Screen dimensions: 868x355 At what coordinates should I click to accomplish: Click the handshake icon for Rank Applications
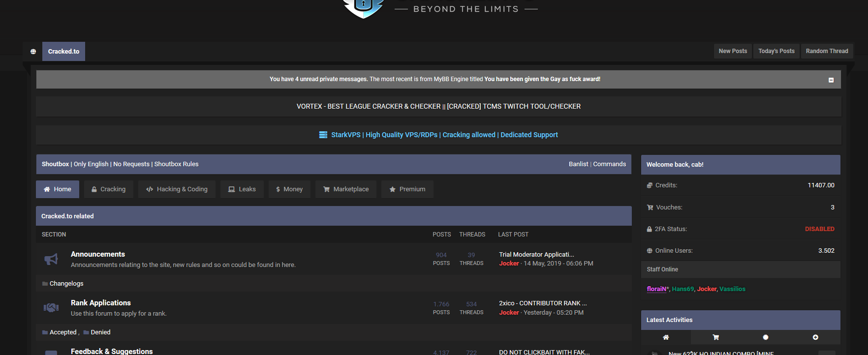tap(51, 308)
